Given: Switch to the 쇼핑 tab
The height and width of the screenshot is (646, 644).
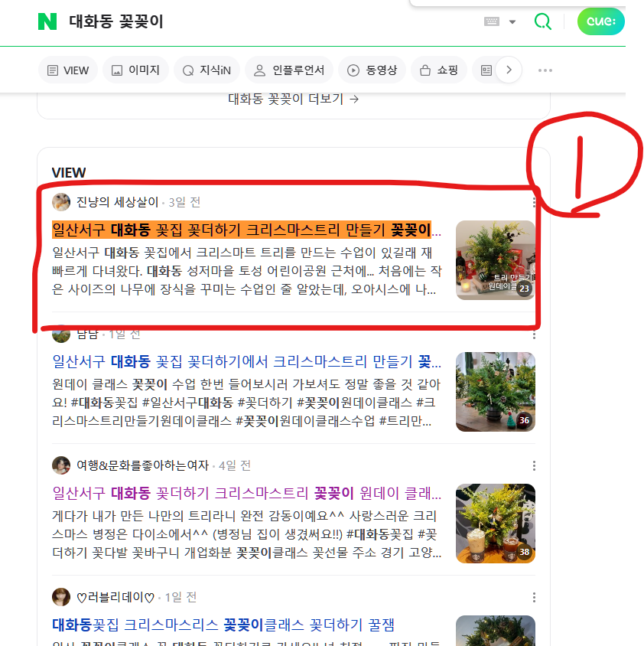Looking at the screenshot, I should coord(439,70).
